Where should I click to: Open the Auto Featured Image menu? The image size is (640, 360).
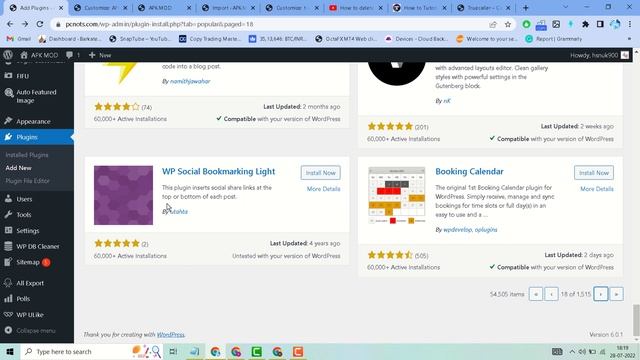pos(37,96)
